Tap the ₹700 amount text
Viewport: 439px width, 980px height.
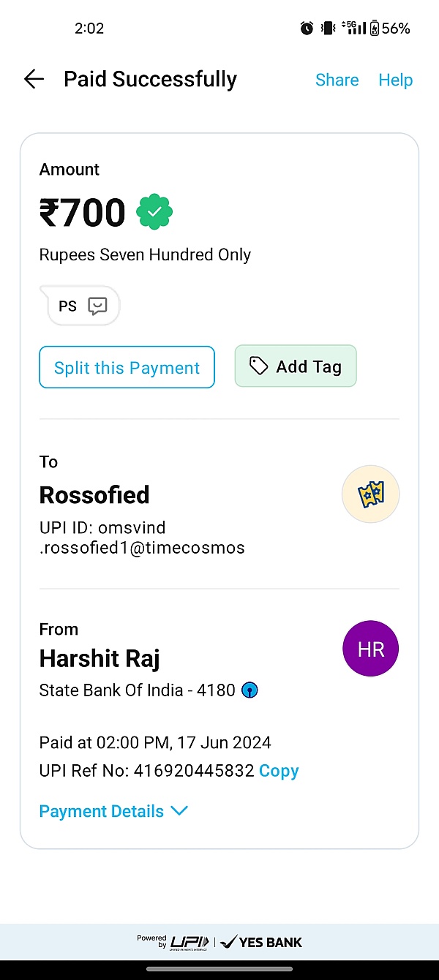(x=83, y=213)
